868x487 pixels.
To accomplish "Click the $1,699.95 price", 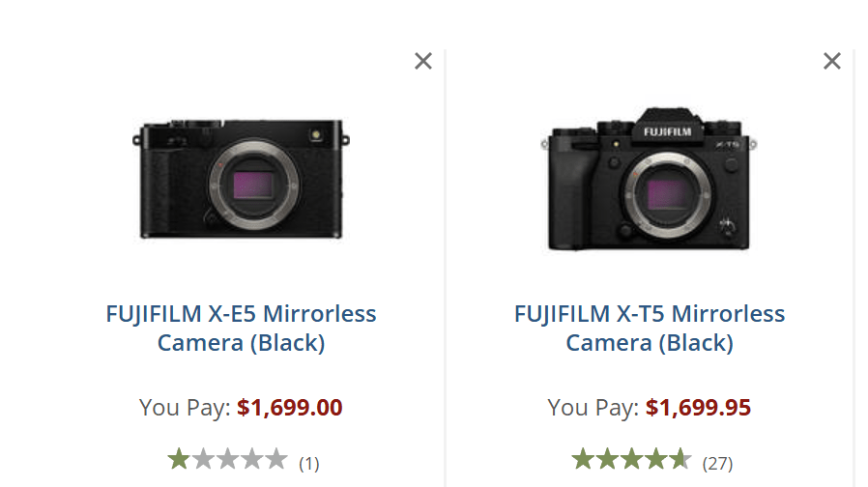I will pyautogui.click(x=698, y=408).
